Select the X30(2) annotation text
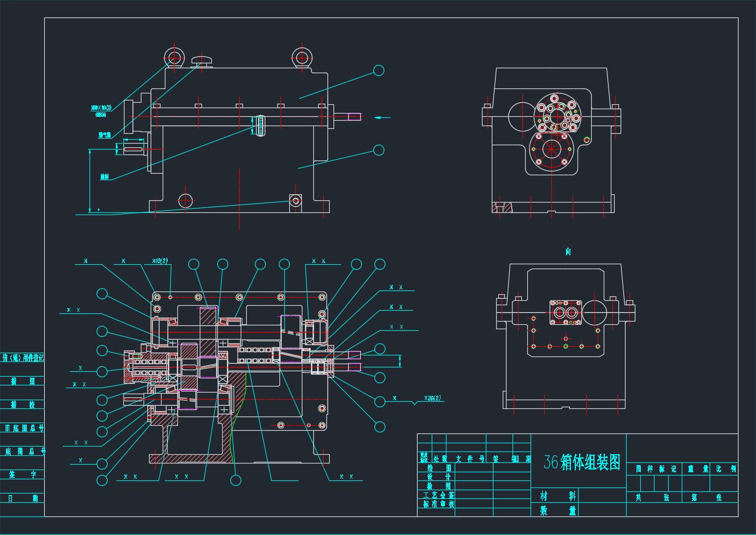The image size is (756, 535). point(432,399)
